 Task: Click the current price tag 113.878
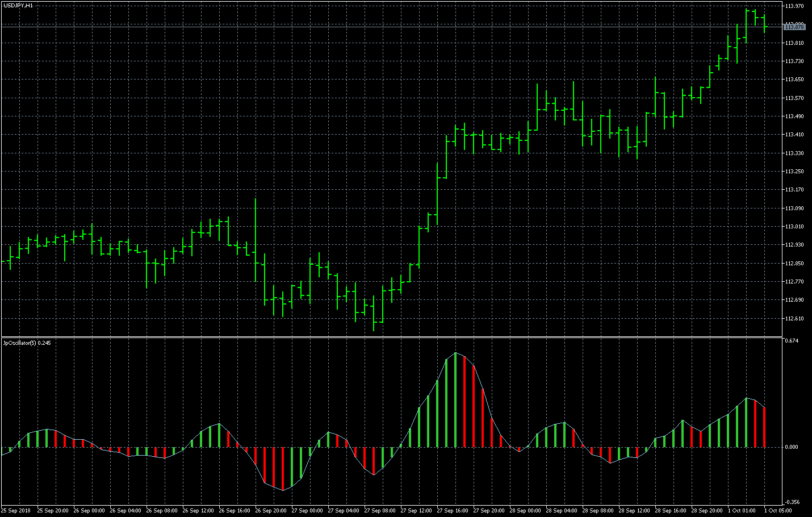[794, 27]
